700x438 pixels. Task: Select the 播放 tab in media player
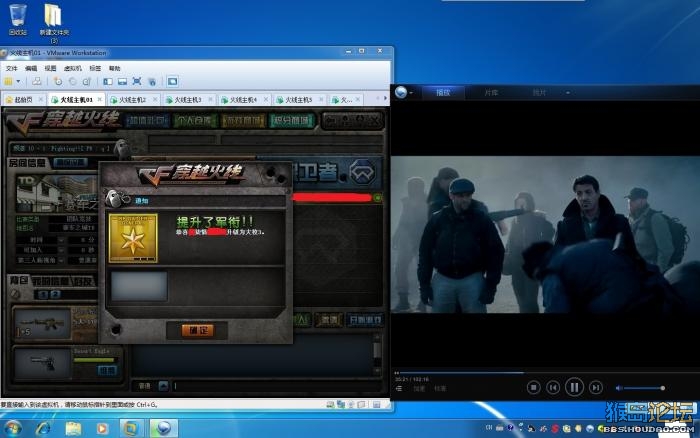click(443, 92)
